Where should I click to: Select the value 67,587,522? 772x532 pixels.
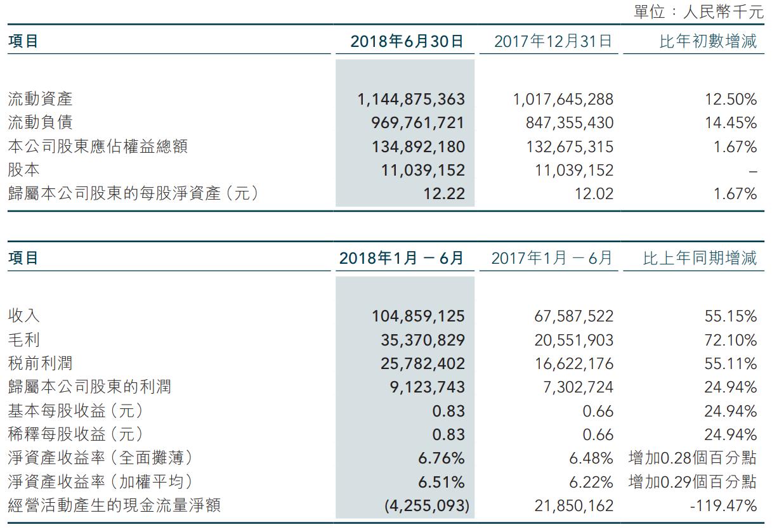click(x=575, y=316)
